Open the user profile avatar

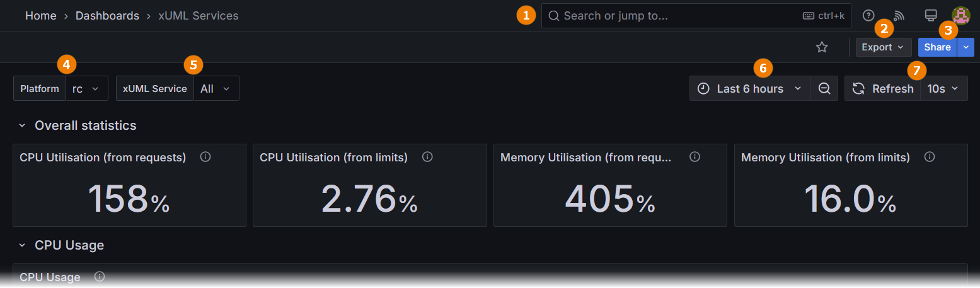coord(960,16)
